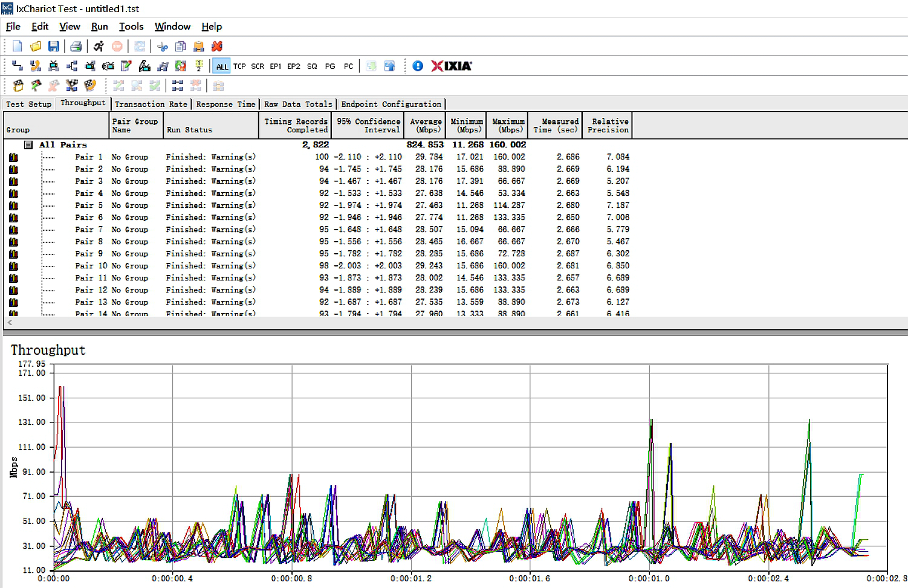Switch to the Transaction Rate tab
This screenshot has height=588, width=908.
coord(151,104)
